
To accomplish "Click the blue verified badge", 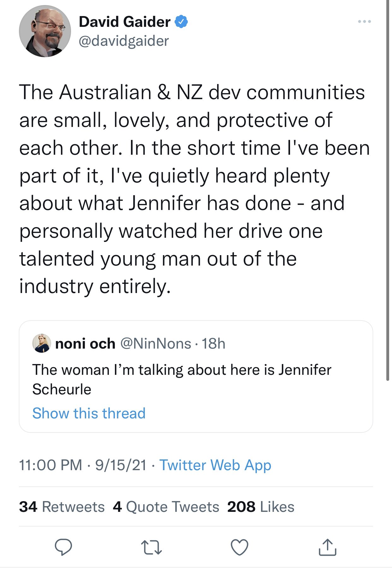I will point(181,22).
